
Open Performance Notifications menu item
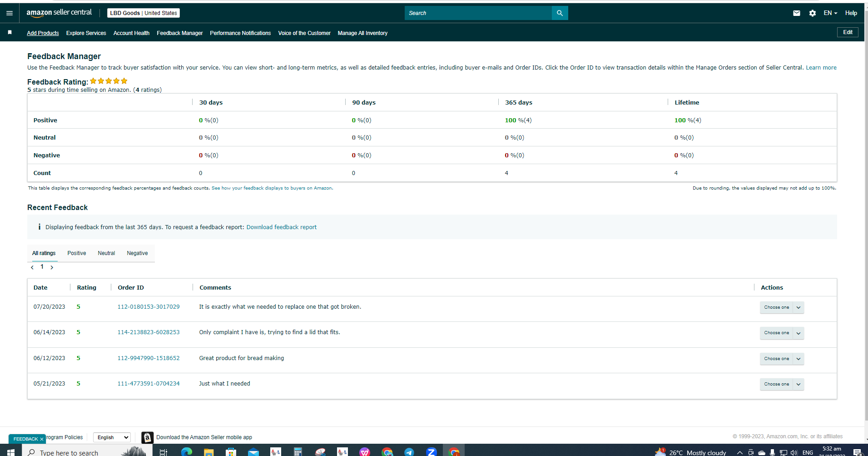(240, 33)
